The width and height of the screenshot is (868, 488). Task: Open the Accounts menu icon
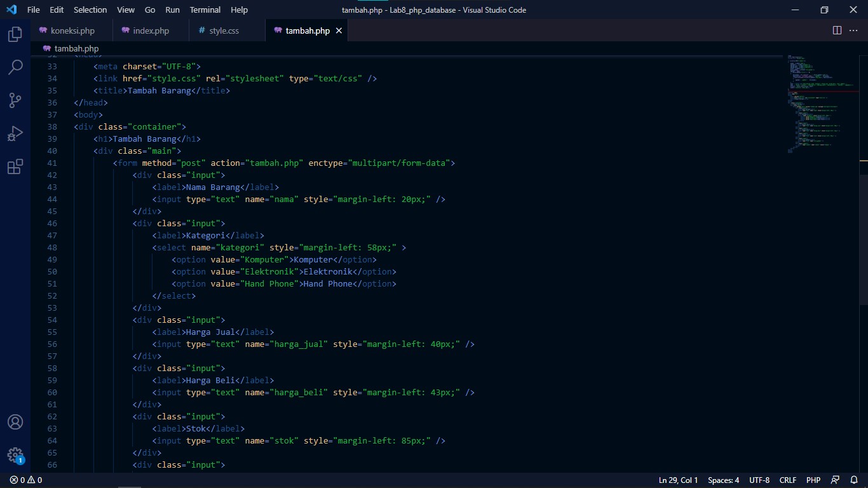pyautogui.click(x=15, y=422)
